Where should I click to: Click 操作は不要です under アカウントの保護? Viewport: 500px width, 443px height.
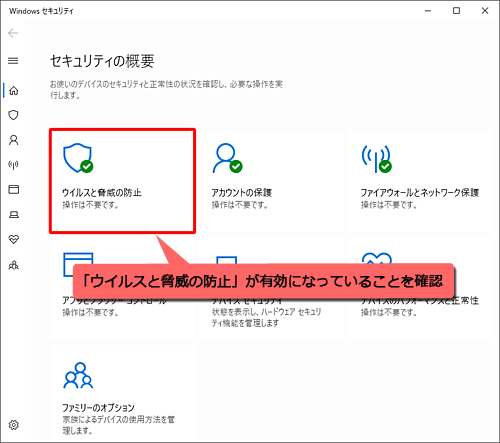240,205
